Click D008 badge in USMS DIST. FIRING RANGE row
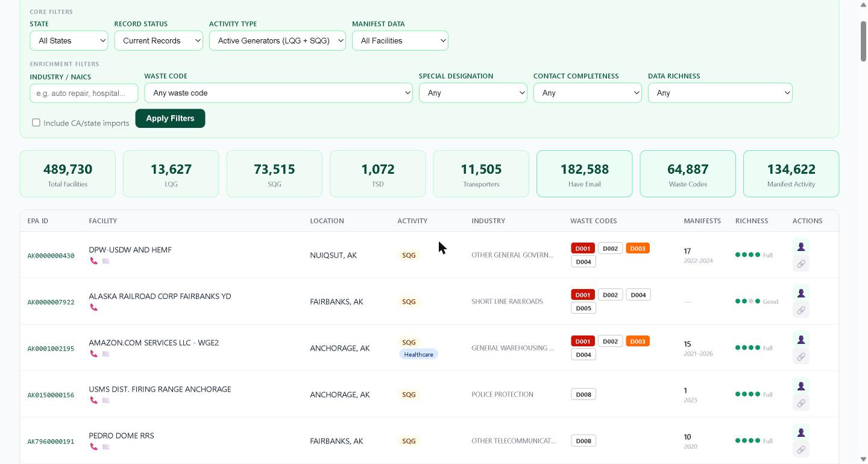This screenshot has width=868, height=464. 583,395
